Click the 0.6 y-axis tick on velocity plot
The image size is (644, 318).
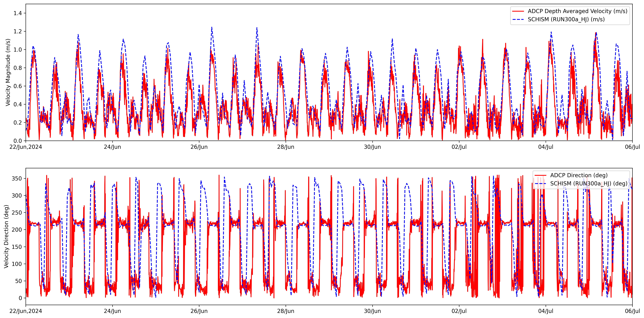[17, 86]
